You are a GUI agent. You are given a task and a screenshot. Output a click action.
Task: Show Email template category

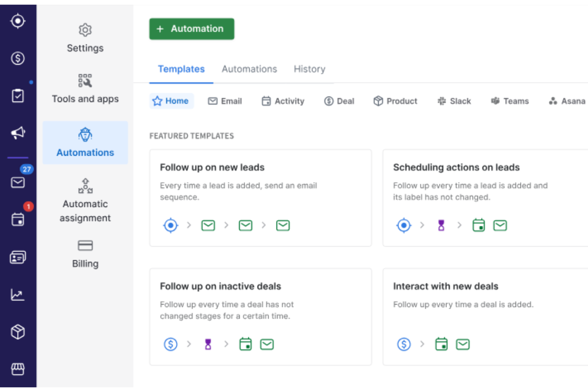[225, 101]
